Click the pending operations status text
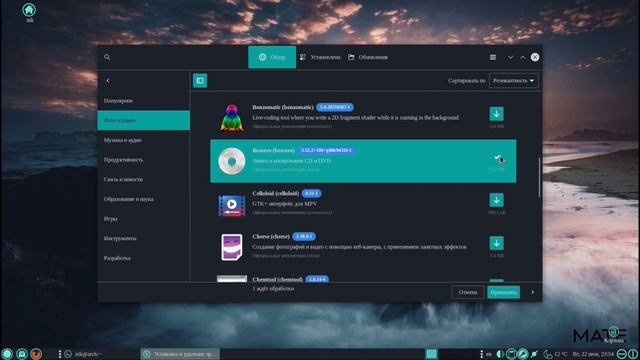This screenshot has width=640, height=360. [273, 289]
